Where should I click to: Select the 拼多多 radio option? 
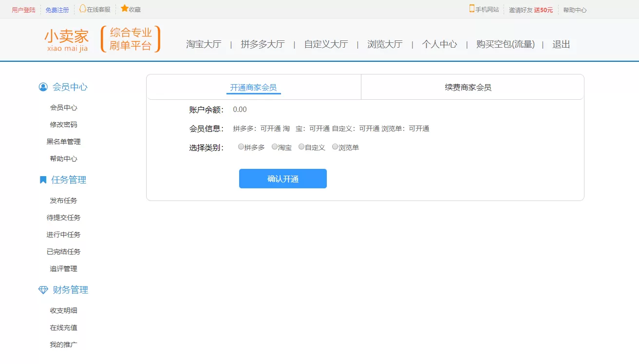pos(241,146)
